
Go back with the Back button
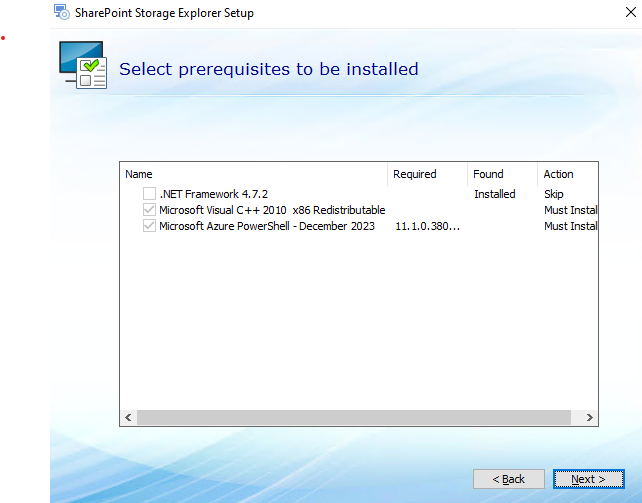click(x=509, y=479)
